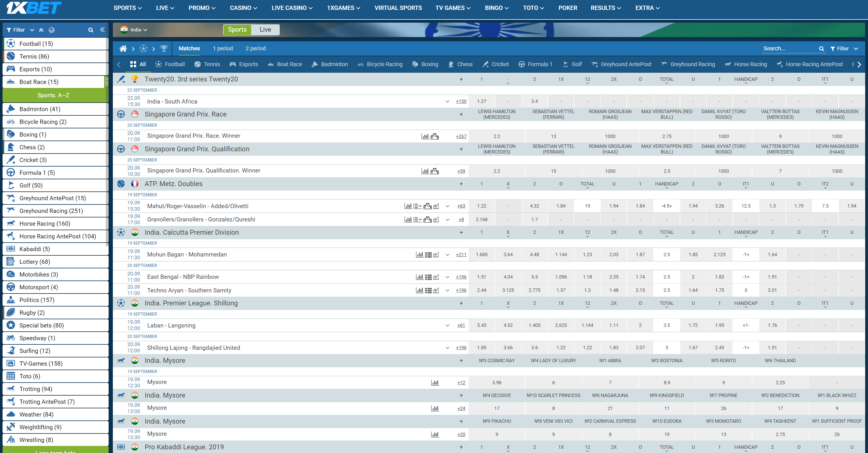Viewport: 868px width, 453px height.
Task: Click trend graph icon for Techno Aryan match
Action: pos(436,290)
